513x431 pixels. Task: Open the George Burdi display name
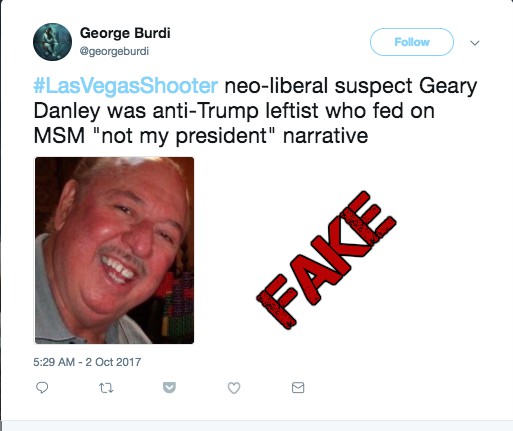pyautogui.click(x=125, y=33)
